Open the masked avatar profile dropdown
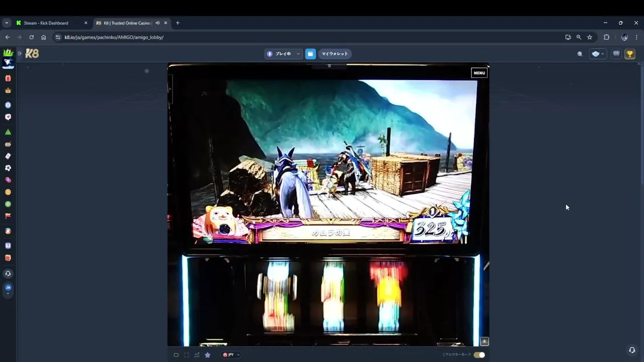644x362 pixels. 598,54
